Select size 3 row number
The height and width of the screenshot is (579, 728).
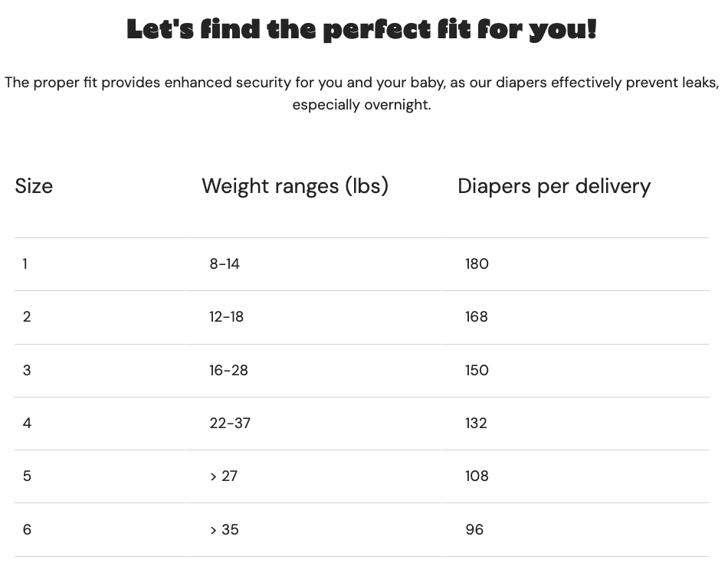point(27,370)
